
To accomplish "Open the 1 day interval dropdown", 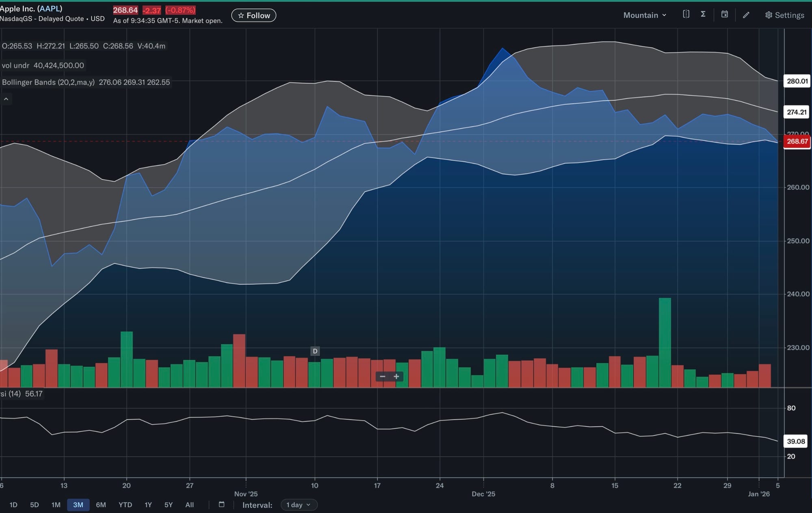I will (x=299, y=505).
